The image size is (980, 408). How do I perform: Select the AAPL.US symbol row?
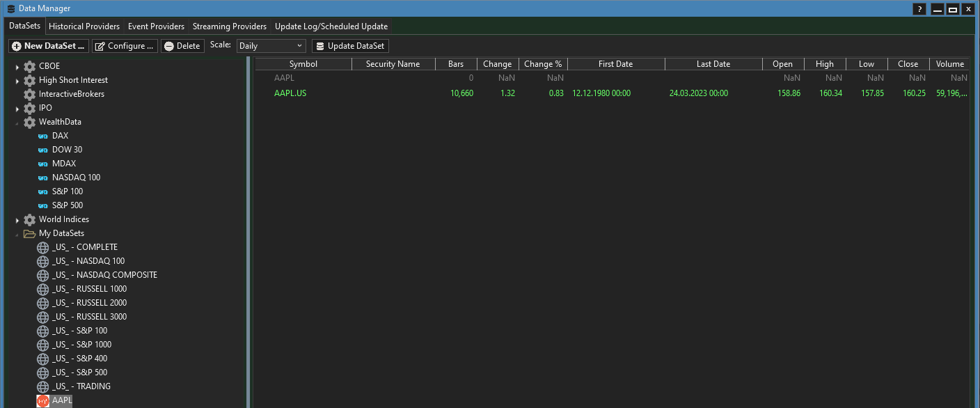[612, 93]
